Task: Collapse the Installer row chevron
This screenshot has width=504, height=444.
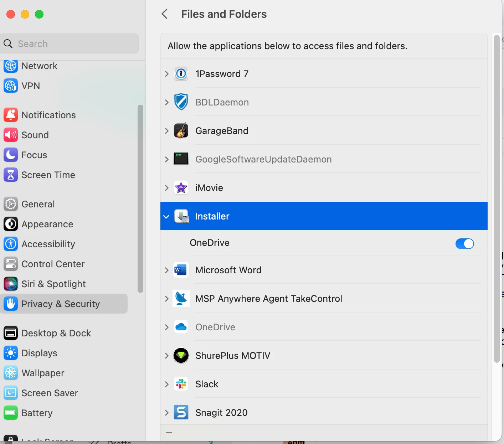Action: pyautogui.click(x=166, y=217)
